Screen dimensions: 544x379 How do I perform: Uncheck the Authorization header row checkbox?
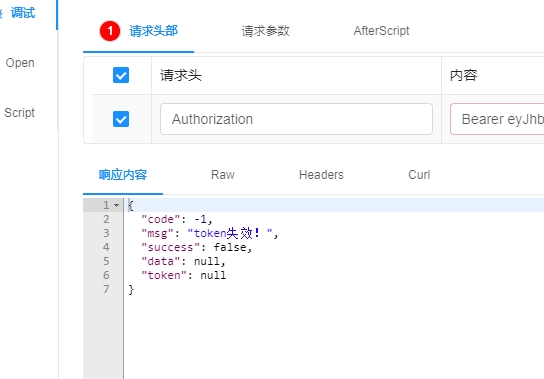tap(121, 119)
